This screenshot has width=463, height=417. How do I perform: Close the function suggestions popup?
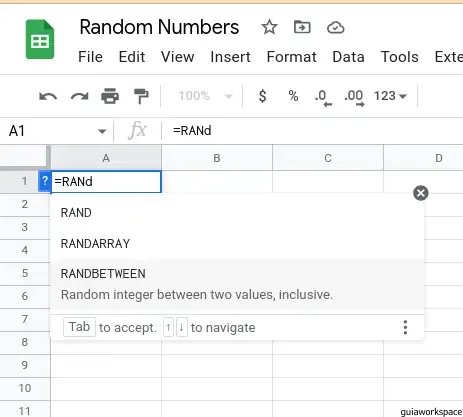[421, 193]
